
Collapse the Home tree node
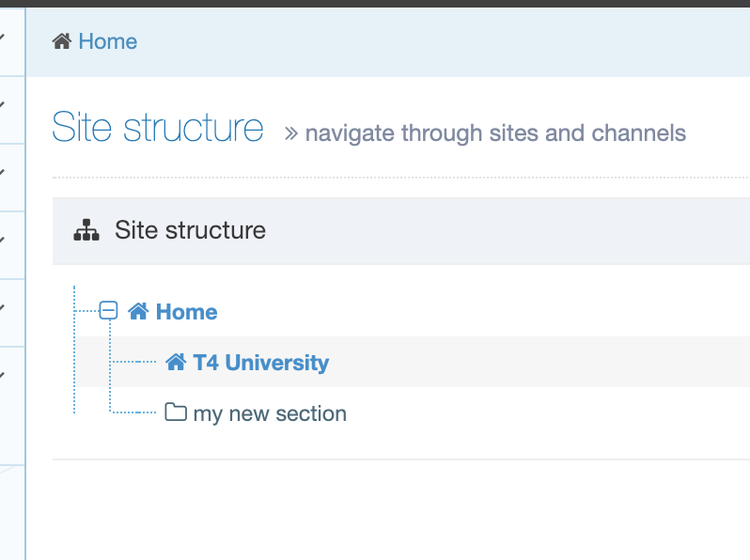(109, 311)
